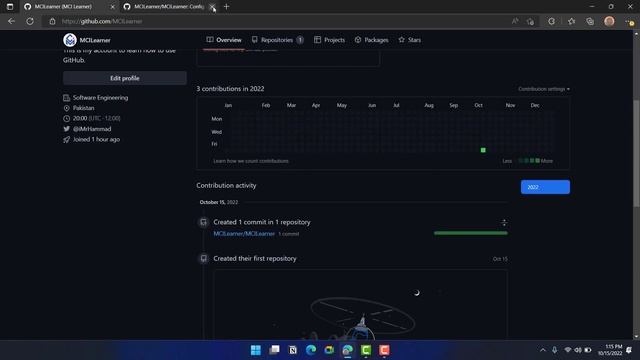
Task: Click the 3 contributions in 2022 heading
Action: pos(230,89)
